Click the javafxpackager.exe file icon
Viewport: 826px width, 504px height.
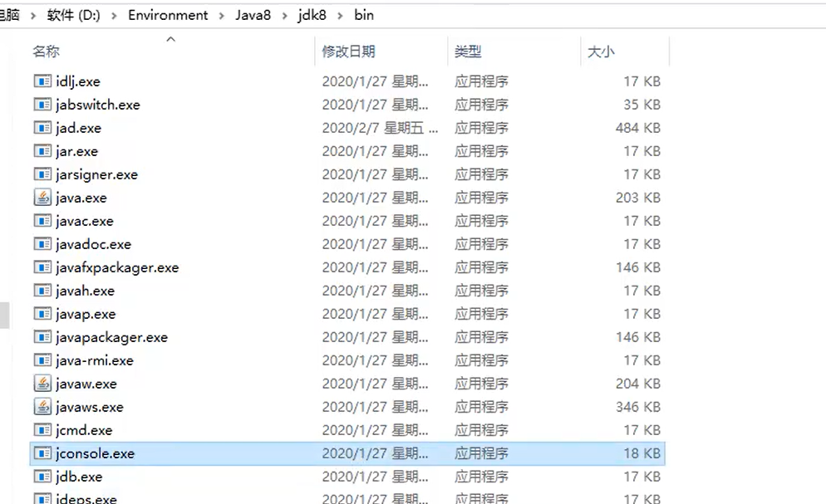pos(42,267)
